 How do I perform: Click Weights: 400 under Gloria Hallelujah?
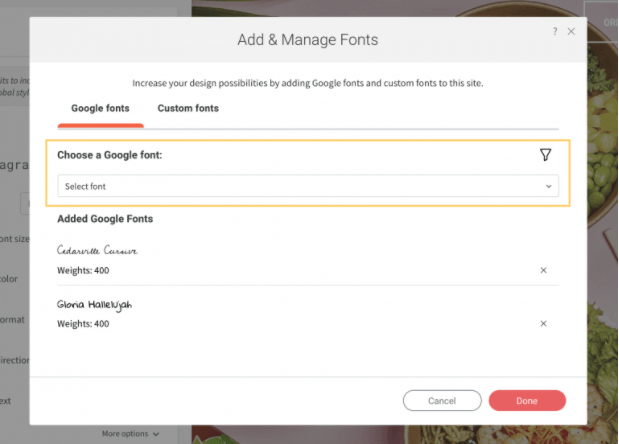tap(83, 324)
